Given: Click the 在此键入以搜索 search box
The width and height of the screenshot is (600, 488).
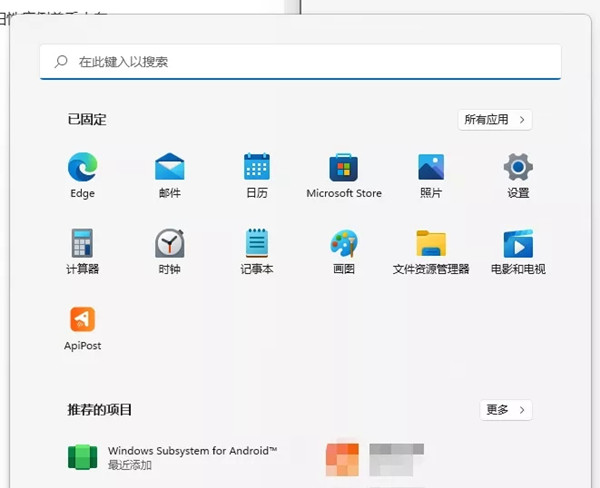Looking at the screenshot, I should [x=300, y=62].
